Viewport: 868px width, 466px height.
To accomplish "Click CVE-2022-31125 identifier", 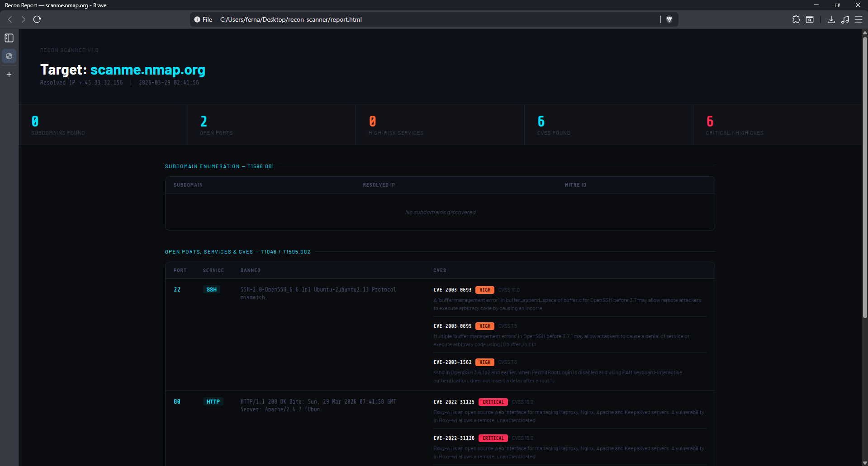I will tap(454, 402).
